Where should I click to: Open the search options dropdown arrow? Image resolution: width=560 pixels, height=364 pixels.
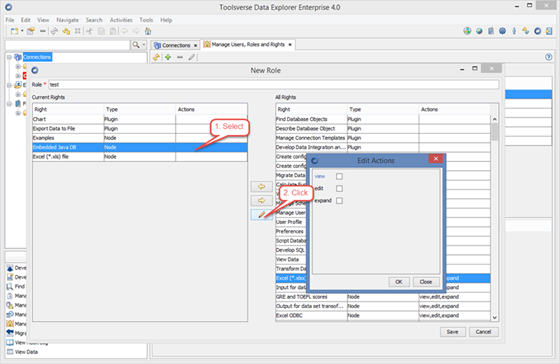[x=144, y=45]
